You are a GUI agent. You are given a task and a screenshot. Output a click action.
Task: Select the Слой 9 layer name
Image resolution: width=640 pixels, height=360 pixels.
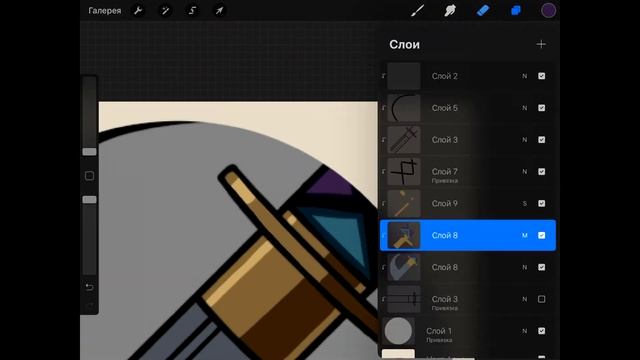pos(444,203)
